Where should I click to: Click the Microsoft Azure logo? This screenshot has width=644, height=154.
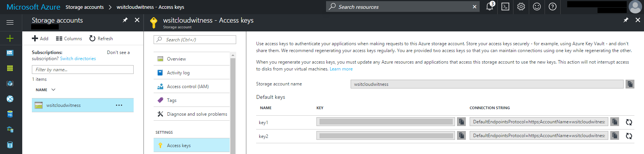click(33, 7)
